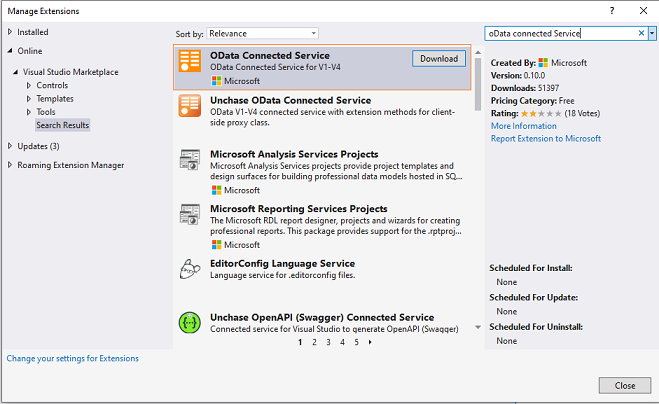Click the OData Connected Service extension icon
The image size is (659, 404).
pos(190,61)
